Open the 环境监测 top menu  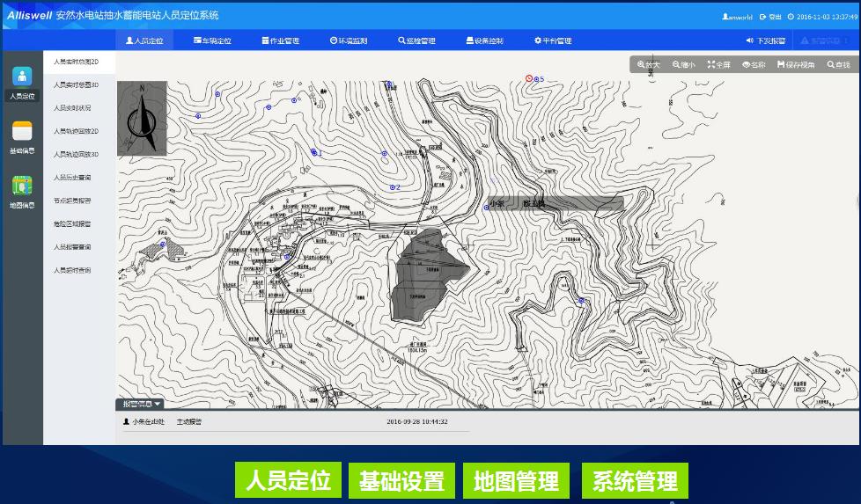coord(349,40)
